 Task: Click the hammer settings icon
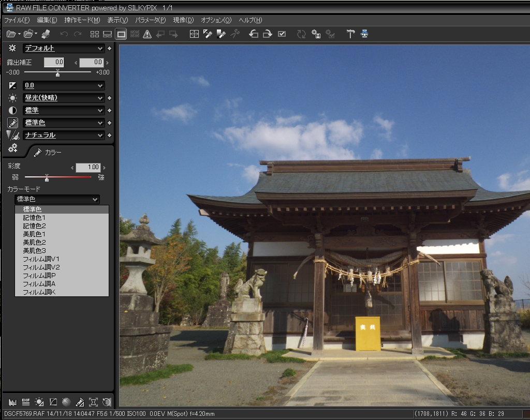point(350,34)
